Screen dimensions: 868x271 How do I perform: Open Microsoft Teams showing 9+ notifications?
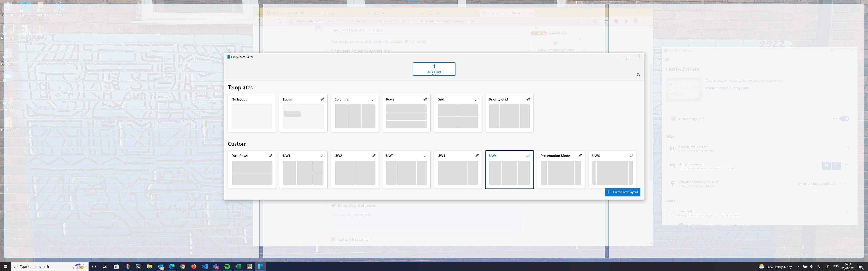pyautogui.click(x=216, y=266)
